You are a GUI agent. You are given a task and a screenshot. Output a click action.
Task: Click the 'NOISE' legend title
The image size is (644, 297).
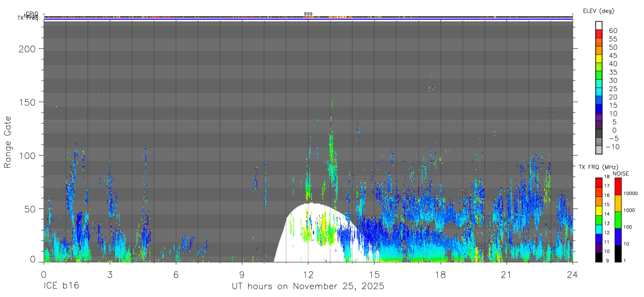[620, 173]
